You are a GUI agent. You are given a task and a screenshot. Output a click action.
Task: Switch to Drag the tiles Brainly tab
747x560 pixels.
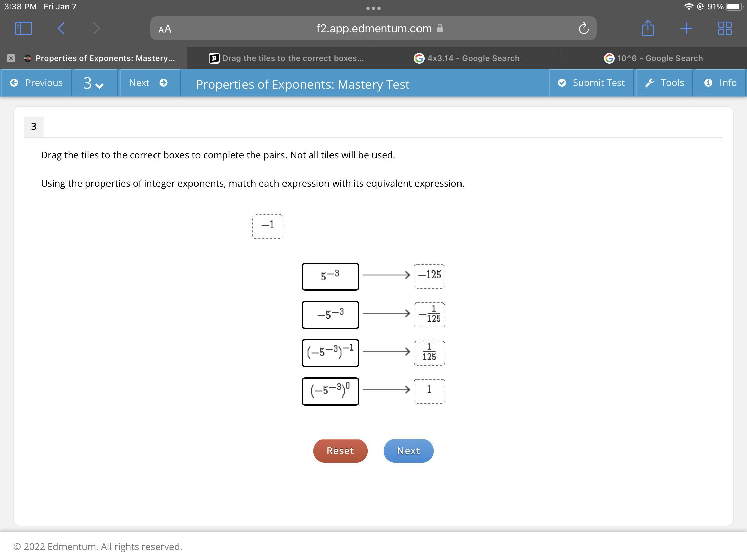[287, 58]
